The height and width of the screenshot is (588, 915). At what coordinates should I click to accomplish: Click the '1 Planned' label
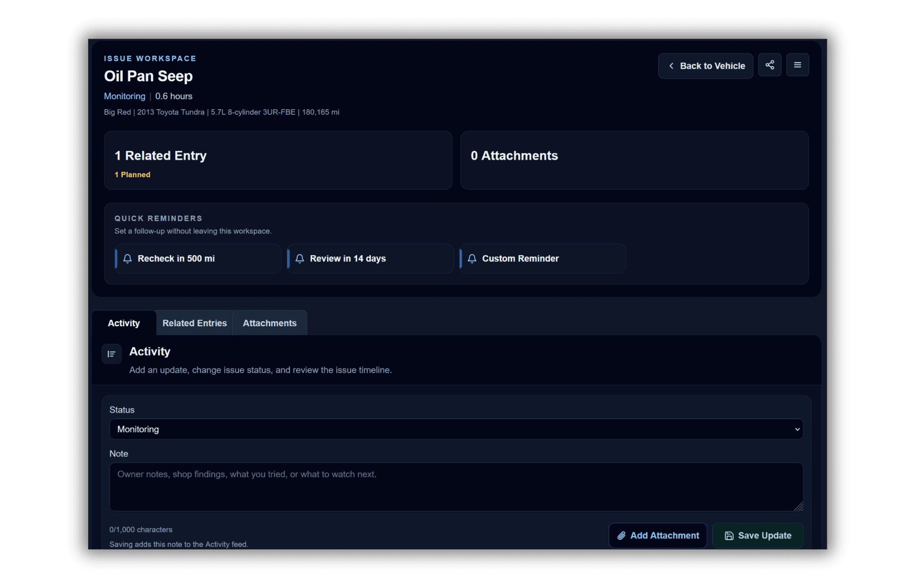tap(132, 174)
